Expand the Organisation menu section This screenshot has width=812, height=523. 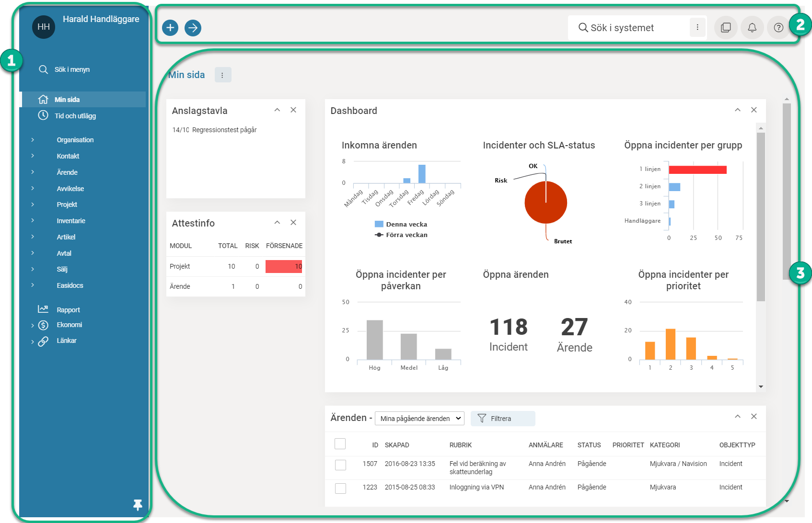pyautogui.click(x=75, y=140)
